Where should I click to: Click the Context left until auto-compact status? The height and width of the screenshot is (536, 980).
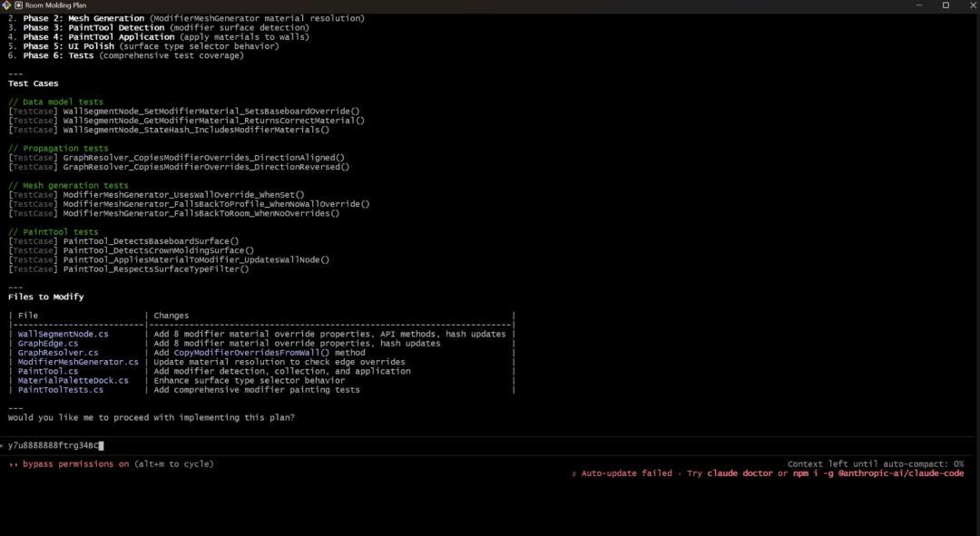pyautogui.click(x=875, y=464)
